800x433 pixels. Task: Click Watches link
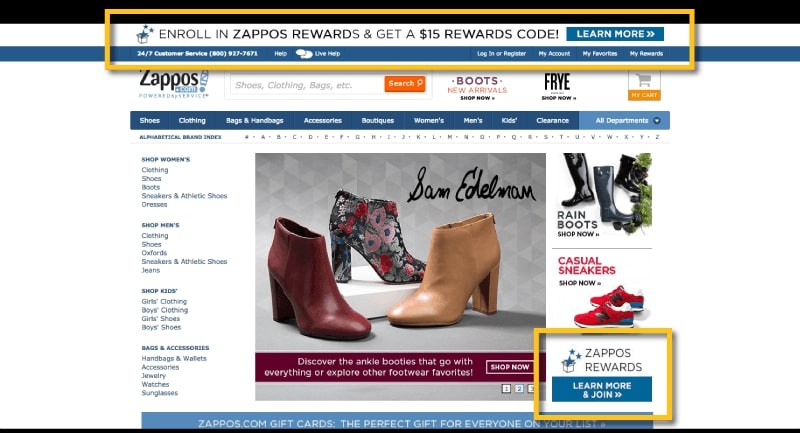[155, 385]
